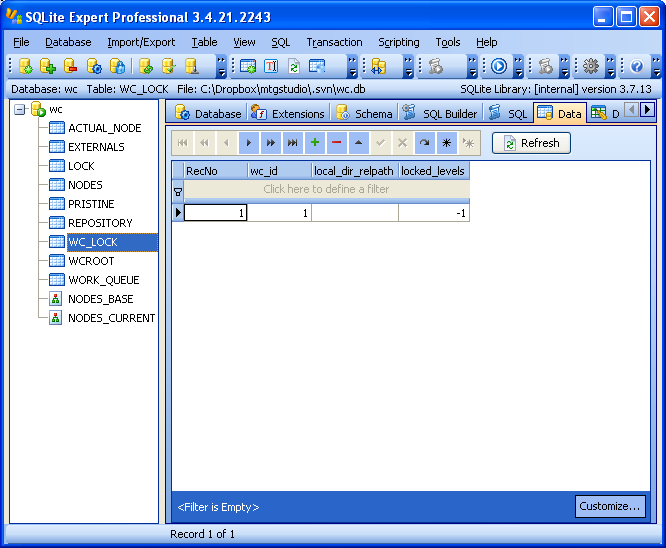
Task: Click the database icon with green checkmark
Action: [x=169, y=66]
